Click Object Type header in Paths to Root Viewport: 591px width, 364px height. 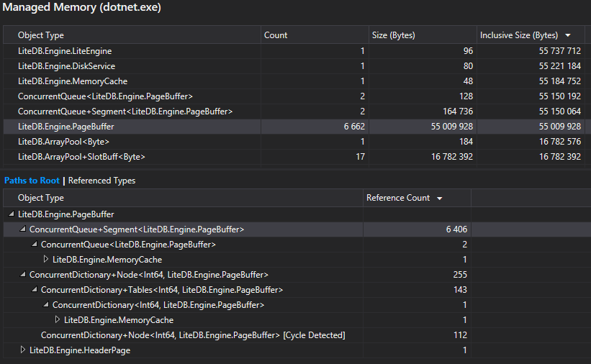(x=183, y=198)
